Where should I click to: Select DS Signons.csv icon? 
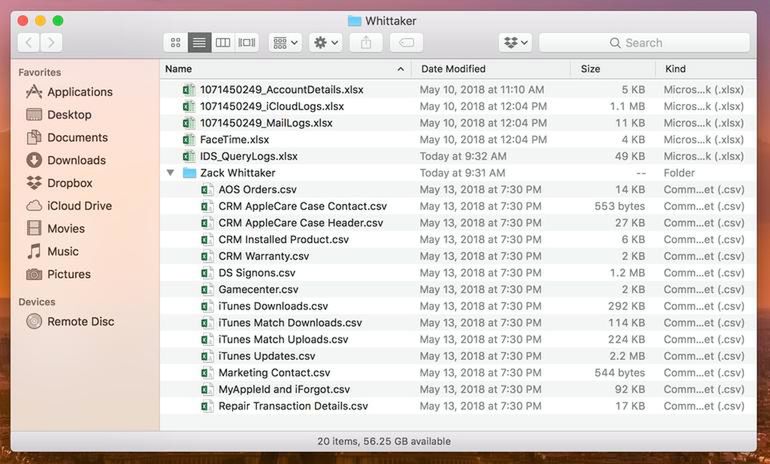(207, 273)
